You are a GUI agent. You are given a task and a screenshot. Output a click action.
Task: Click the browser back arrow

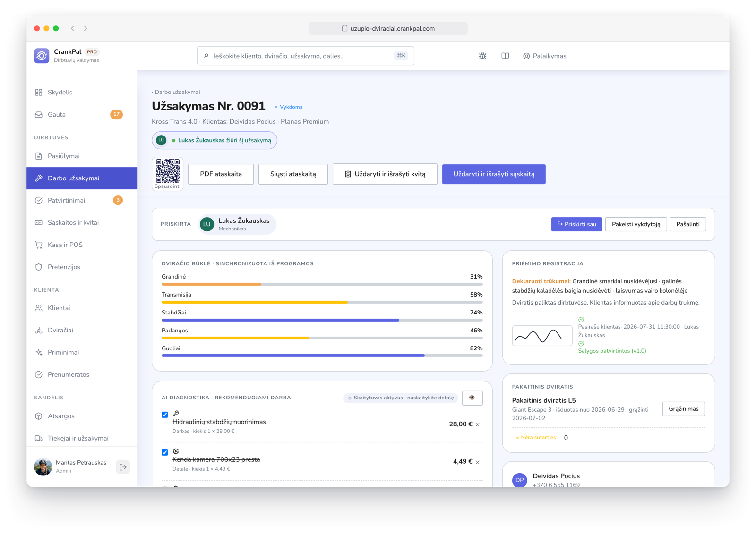[x=72, y=28]
